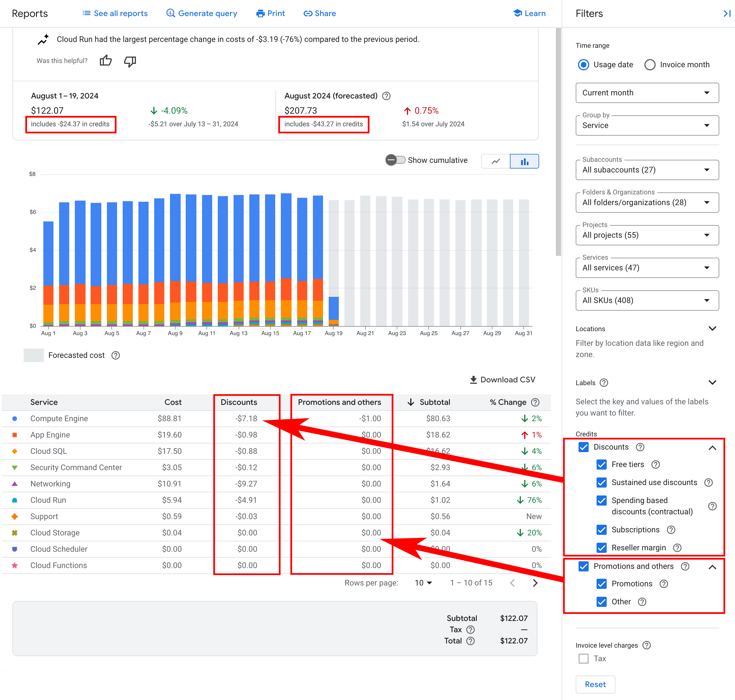The width and height of the screenshot is (735, 700).
Task: Click the See all reports icon
Action: coord(87,13)
